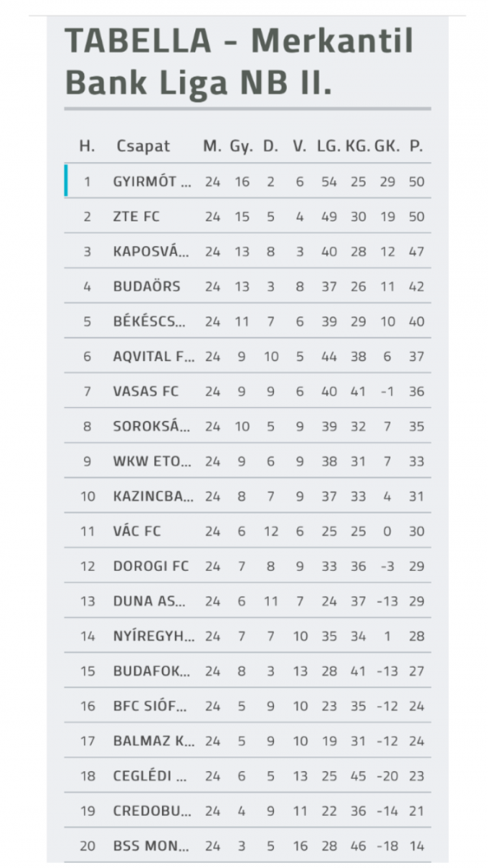
Task: Select the KAPOSVÁ... team entry
Action: pyautogui.click(x=152, y=252)
